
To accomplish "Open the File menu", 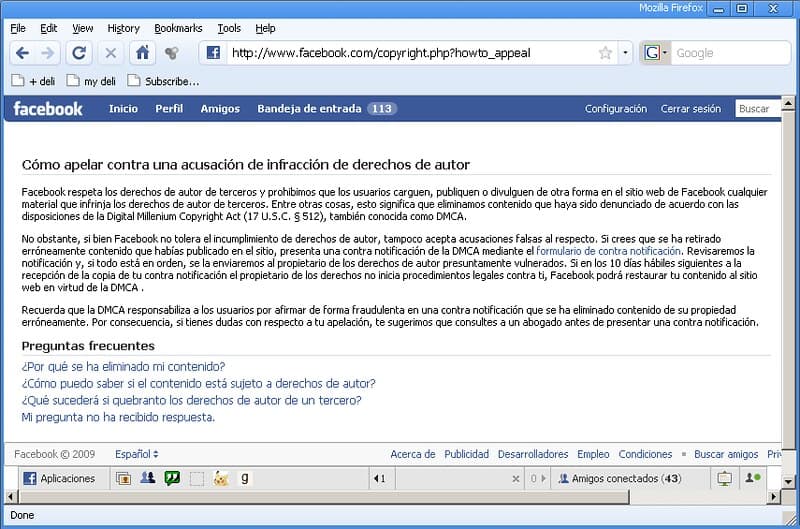I will (18, 29).
